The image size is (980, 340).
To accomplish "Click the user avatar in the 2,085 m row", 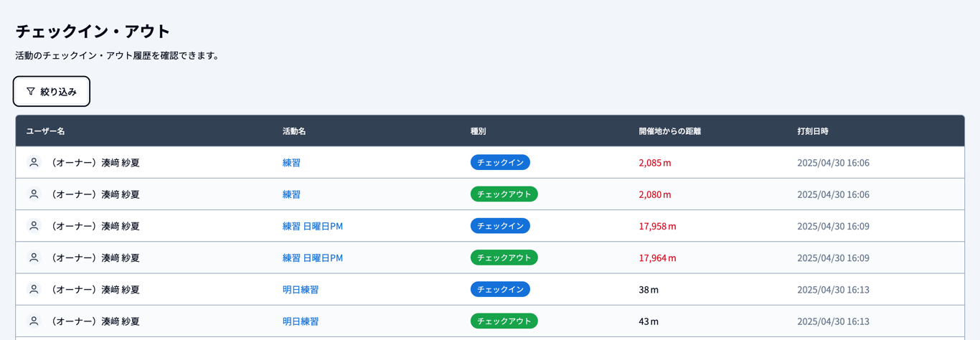I will coord(34,163).
